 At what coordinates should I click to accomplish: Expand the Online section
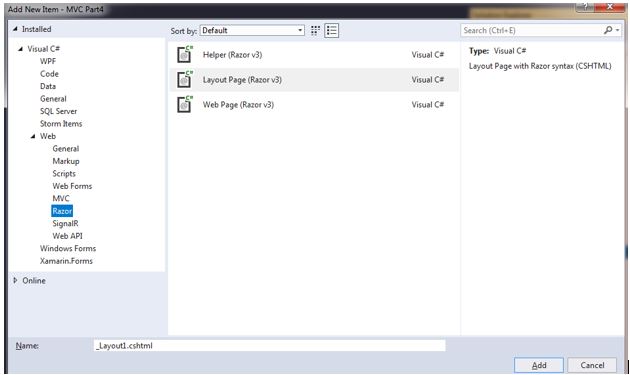[x=15, y=281]
